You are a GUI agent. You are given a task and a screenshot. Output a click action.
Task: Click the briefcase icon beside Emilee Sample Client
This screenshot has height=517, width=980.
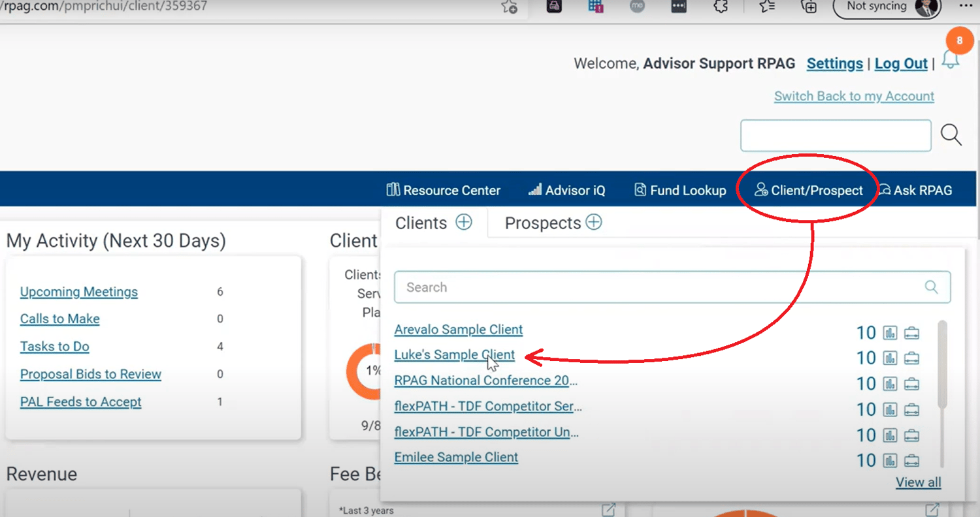click(x=912, y=460)
